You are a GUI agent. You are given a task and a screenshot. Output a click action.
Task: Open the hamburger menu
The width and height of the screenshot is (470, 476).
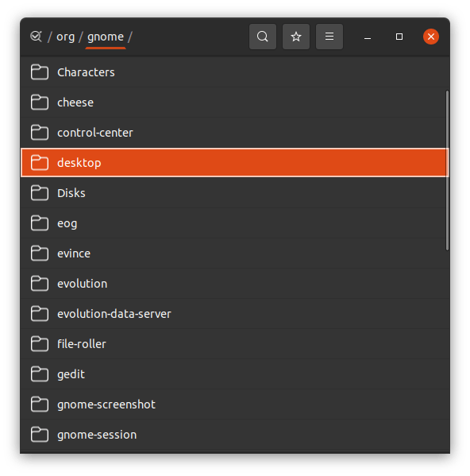pos(329,37)
